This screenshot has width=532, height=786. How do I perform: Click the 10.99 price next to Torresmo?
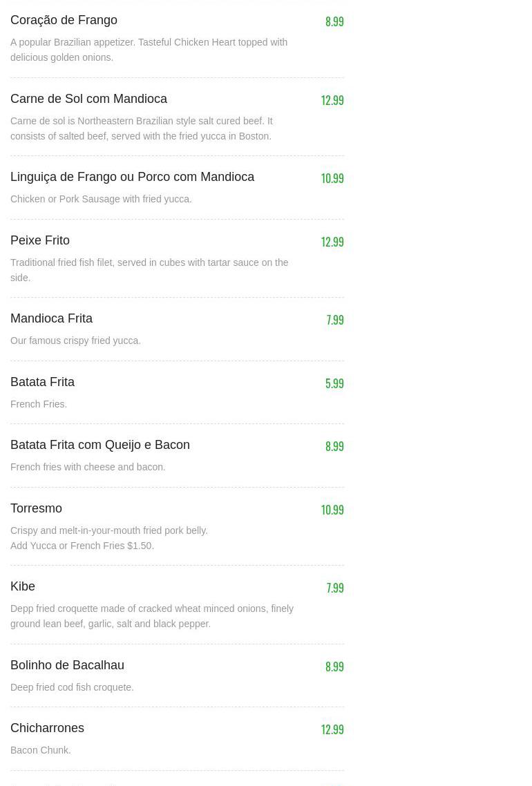[332, 510]
